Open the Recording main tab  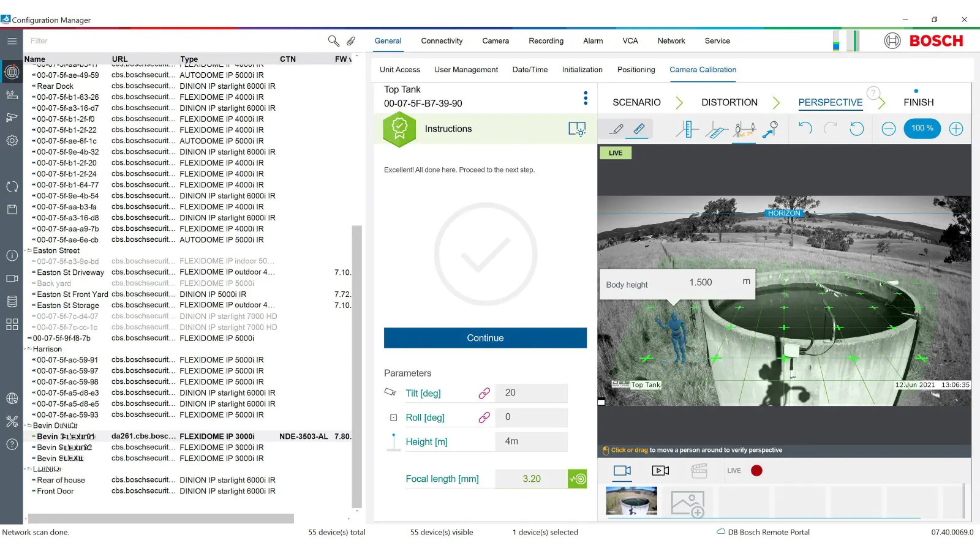(546, 41)
